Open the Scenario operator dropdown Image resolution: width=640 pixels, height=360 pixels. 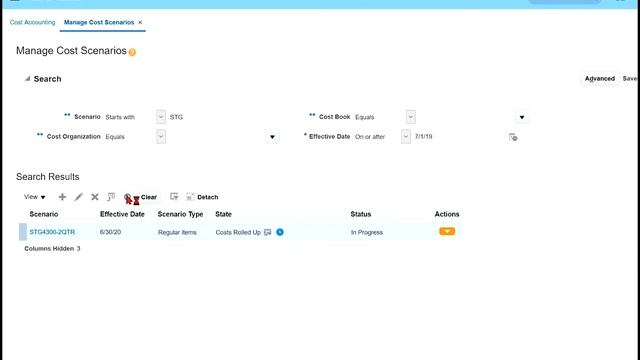(161, 117)
